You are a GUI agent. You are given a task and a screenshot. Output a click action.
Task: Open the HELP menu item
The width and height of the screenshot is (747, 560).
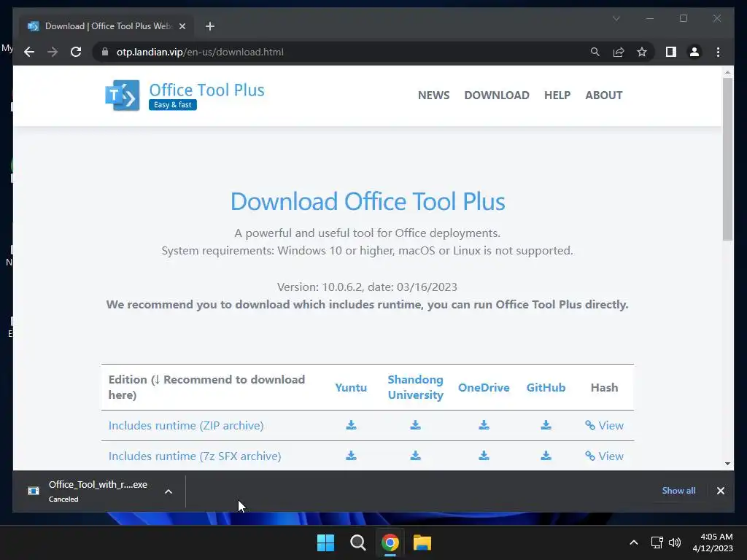click(x=557, y=96)
